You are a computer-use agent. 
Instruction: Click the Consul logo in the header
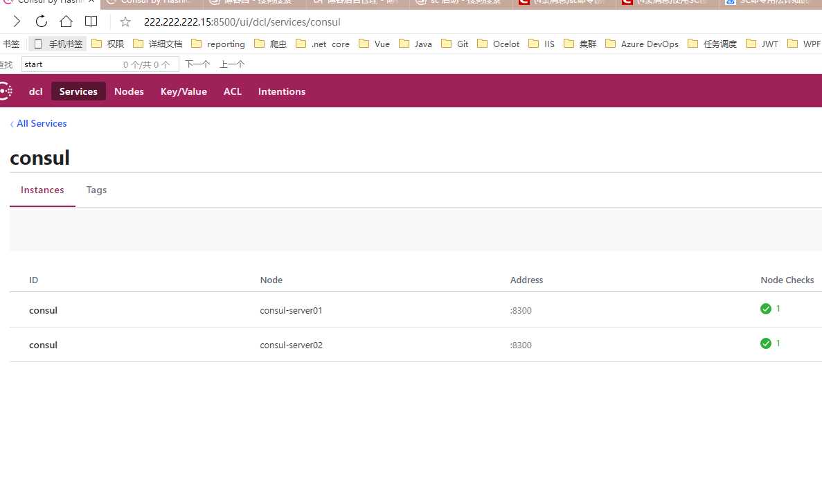click(6, 91)
